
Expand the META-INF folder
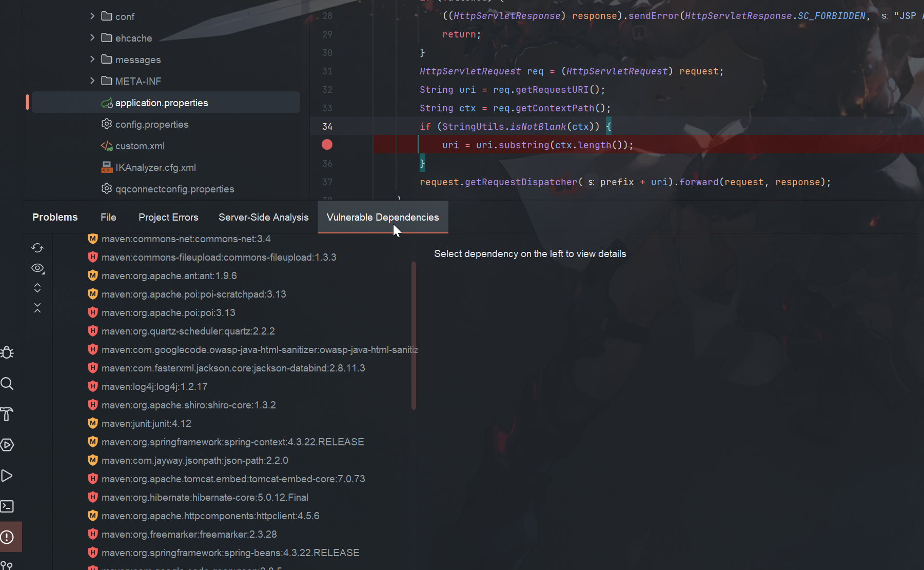tap(92, 81)
